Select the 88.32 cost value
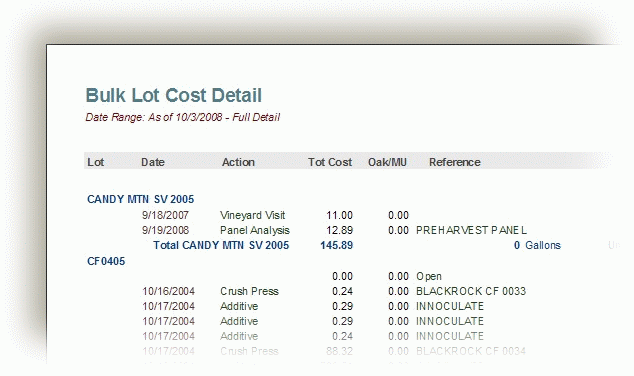 pos(340,351)
